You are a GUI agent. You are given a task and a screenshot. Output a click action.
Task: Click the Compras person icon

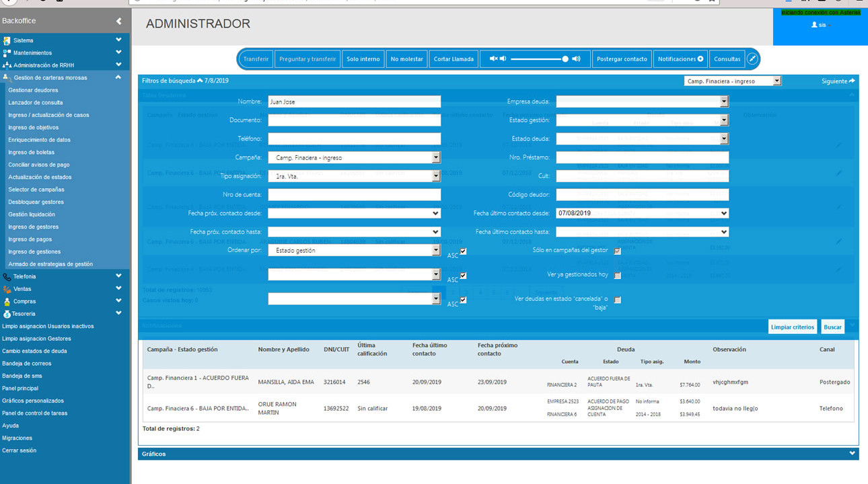point(7,301)
